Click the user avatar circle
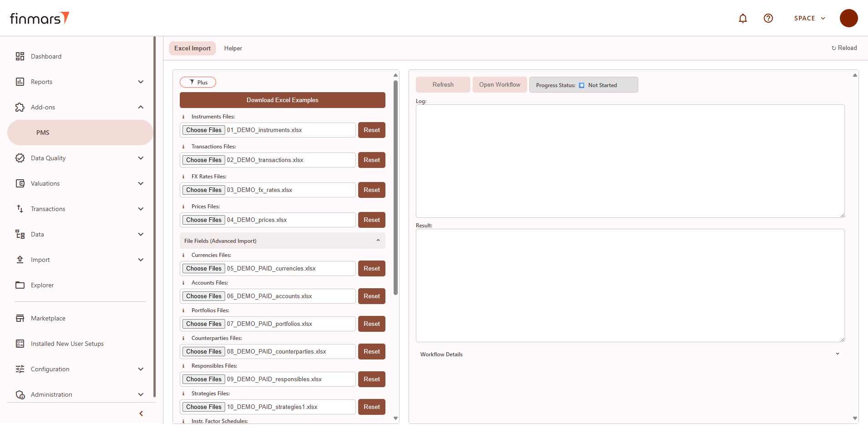 pos(848,18)
